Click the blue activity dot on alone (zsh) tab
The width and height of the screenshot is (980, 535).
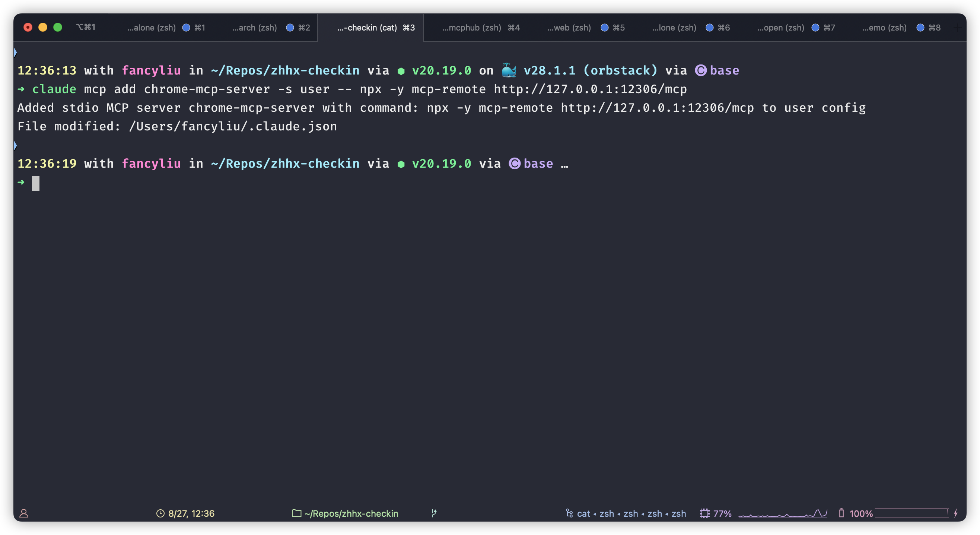186,27
